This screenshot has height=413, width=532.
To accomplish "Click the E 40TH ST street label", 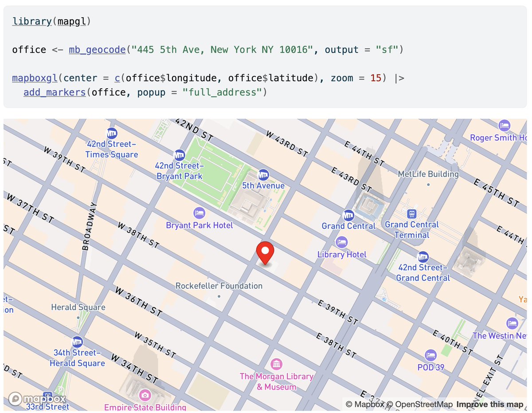I will pyautogui.click(x=452, y=342).
